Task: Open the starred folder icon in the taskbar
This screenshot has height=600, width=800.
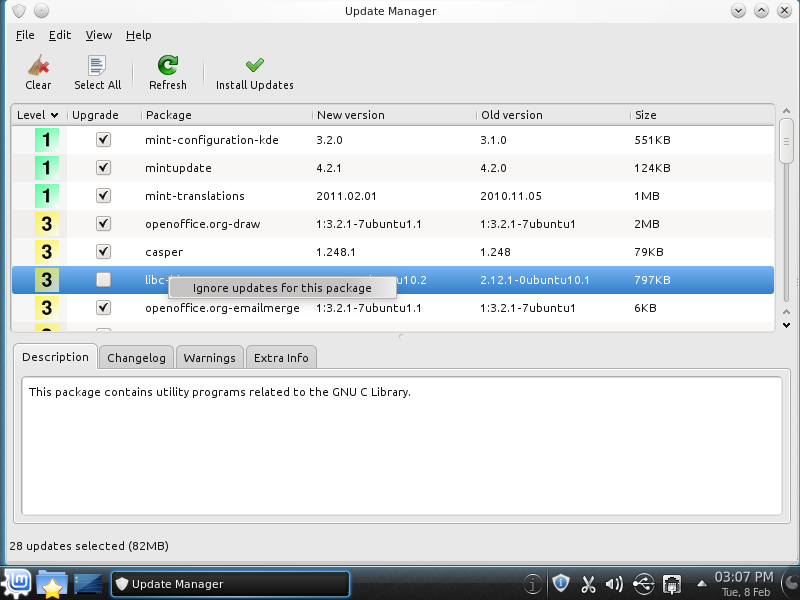Action: (52, 584)
